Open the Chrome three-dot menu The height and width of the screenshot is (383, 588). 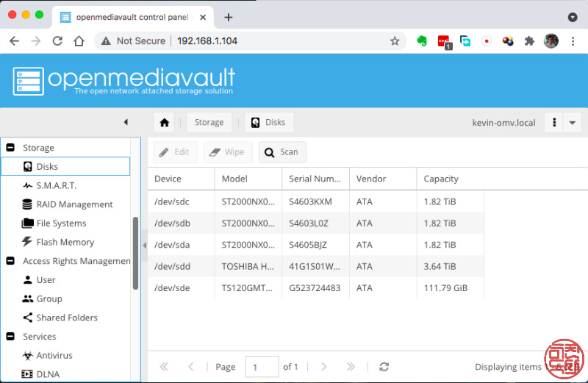click(573, 41)
